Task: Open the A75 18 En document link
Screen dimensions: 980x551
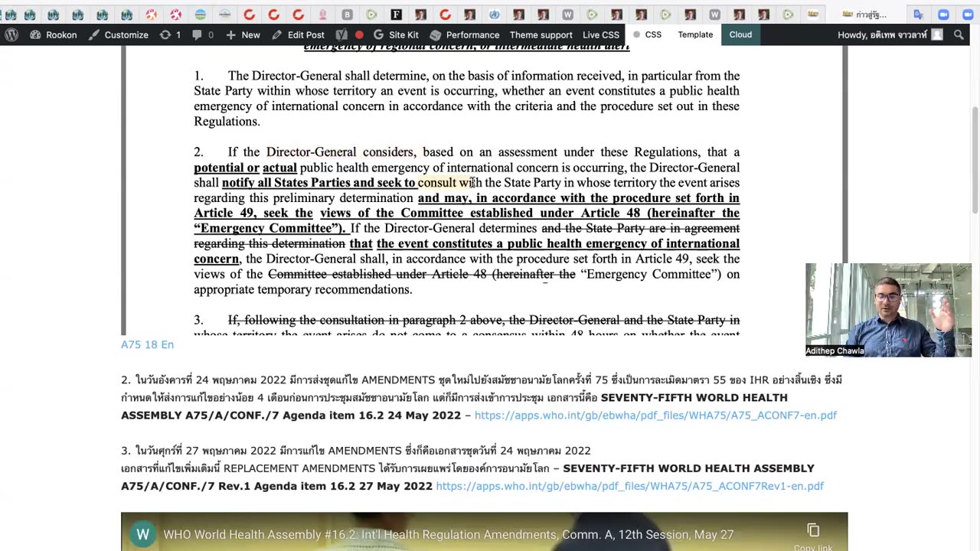Action: (x=147, y=344)
